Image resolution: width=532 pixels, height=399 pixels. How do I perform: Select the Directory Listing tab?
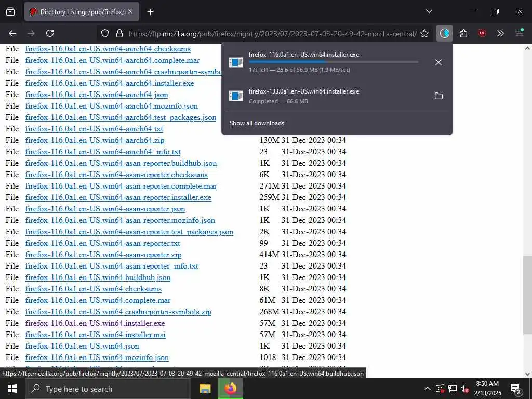coord(82,12)
